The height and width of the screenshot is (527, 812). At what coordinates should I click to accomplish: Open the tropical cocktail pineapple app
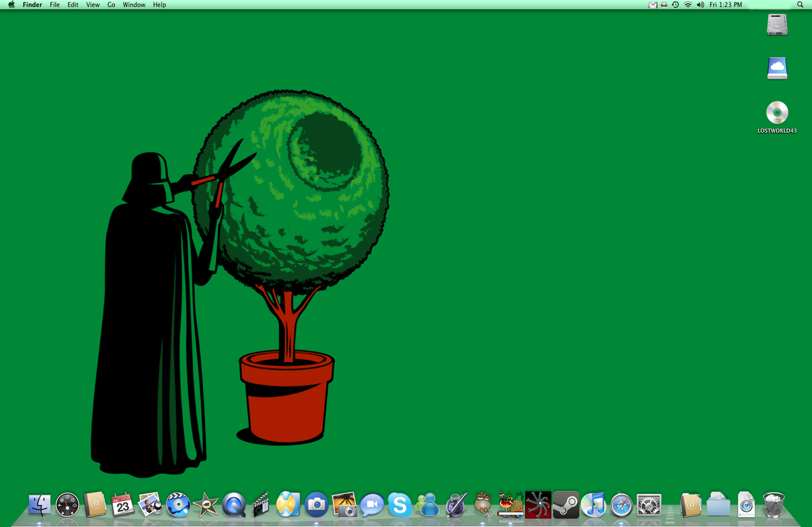pos(510,505)
